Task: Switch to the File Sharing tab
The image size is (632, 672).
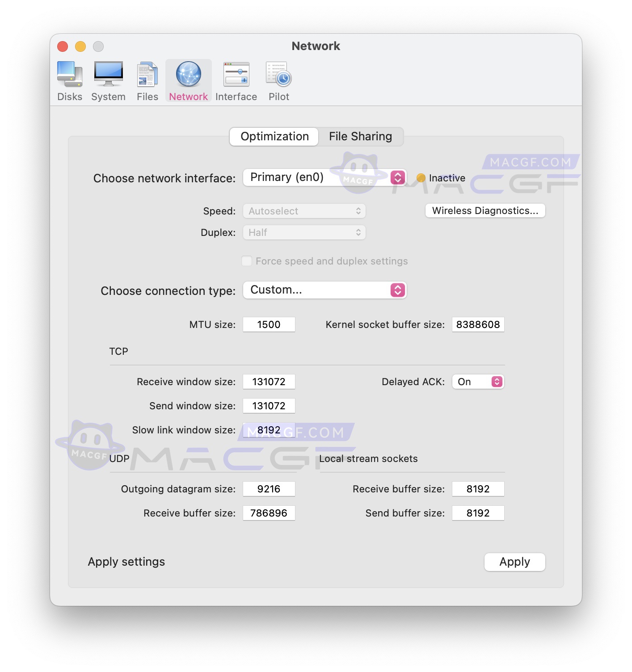Action: pos(361,136)
